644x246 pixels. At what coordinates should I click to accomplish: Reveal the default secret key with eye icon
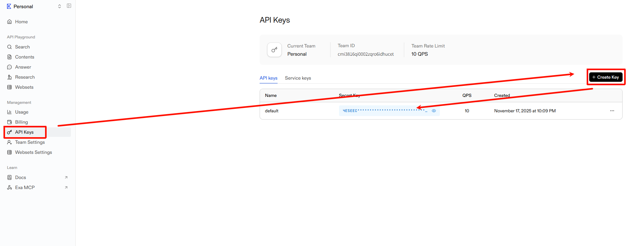click(x=434, y=111)
